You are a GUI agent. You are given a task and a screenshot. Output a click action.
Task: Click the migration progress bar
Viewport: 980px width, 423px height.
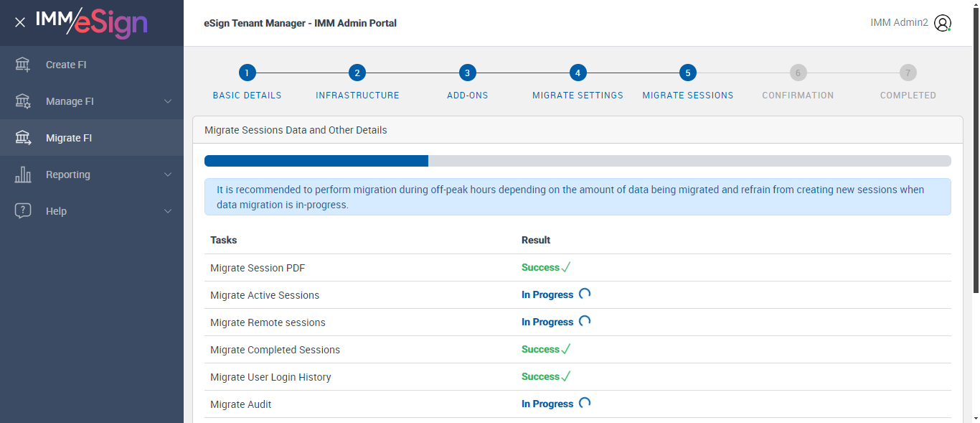(x=578, y=161)
